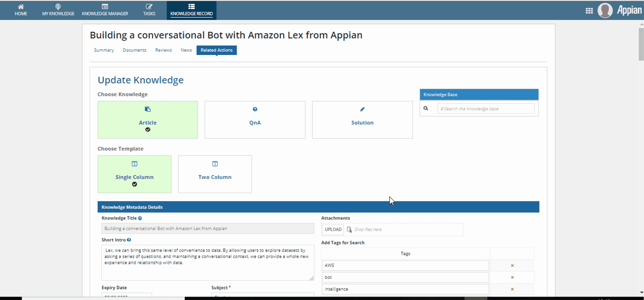Click the scrollbar up arrow
This screenshot has height=300, width=644.
(x=641, y=24)
